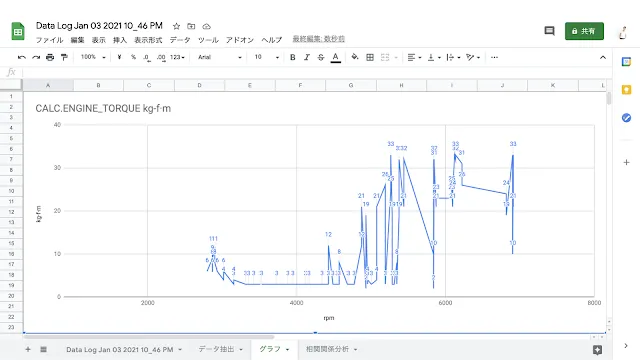Screen dimensions: 640x360
Task: Open the comments history
Action: pos(549,31)
